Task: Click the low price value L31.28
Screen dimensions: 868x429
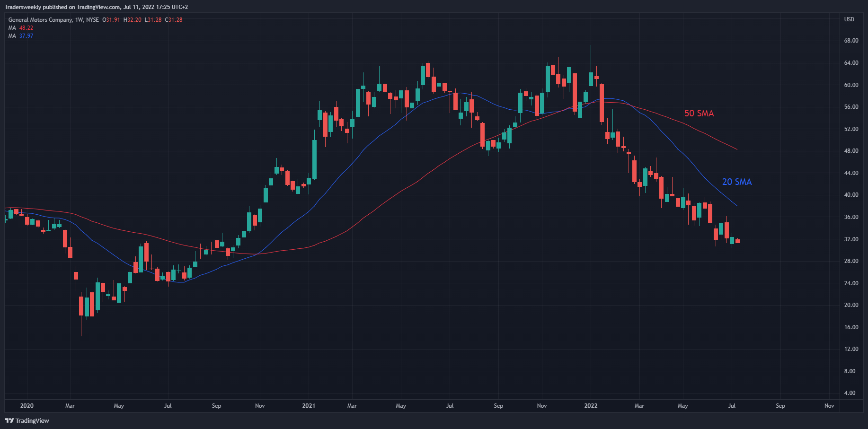Action: tap(153, 20)
